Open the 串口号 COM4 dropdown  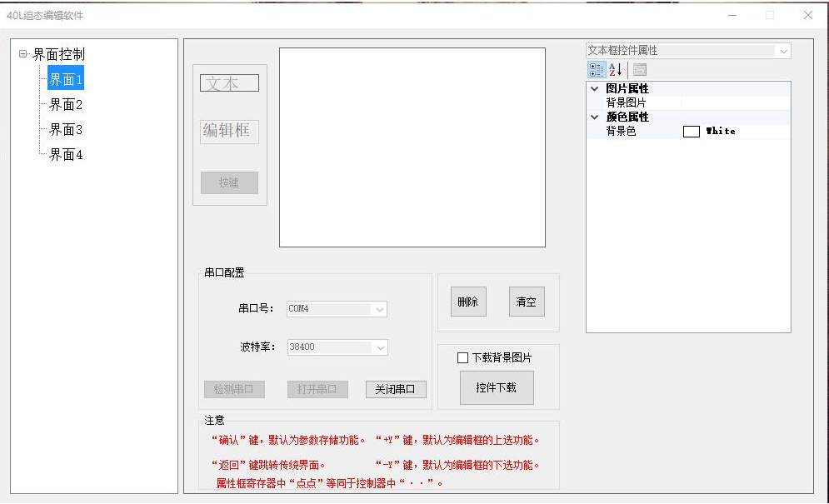coord(379,309)
